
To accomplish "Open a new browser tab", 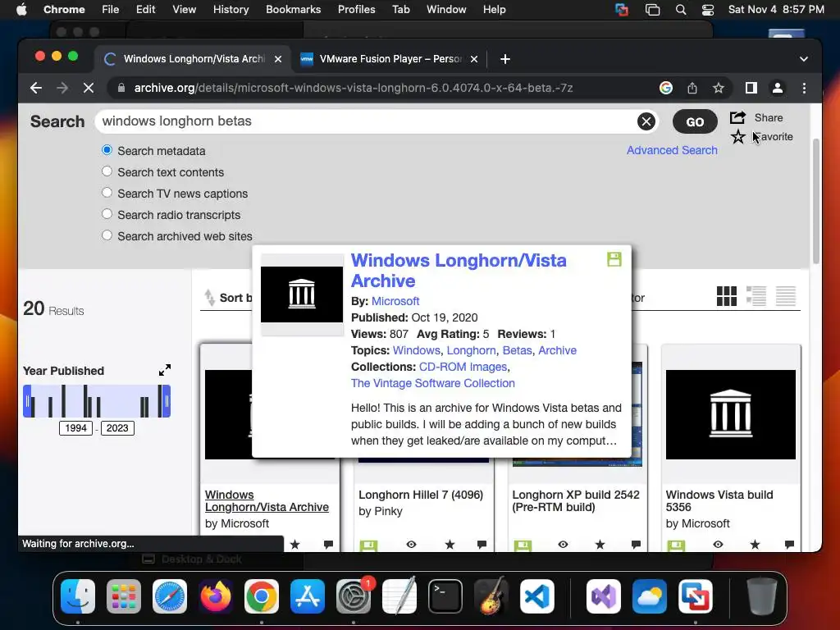I will [504, 59].
